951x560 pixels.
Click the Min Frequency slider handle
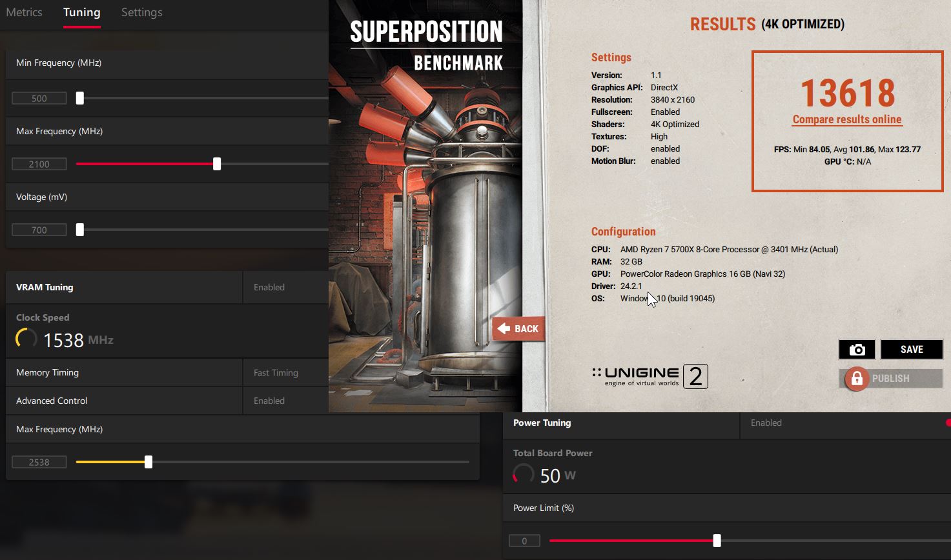click(x=80, y=98)
